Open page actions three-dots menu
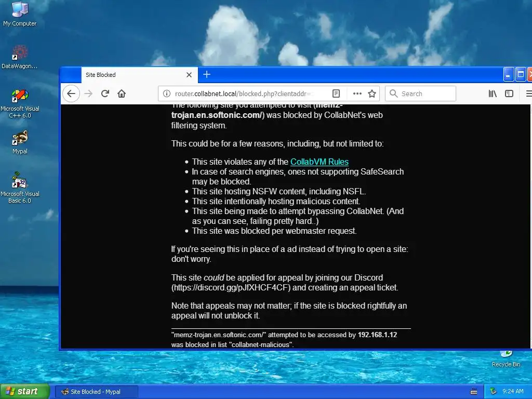 click(x=357, y=94)
